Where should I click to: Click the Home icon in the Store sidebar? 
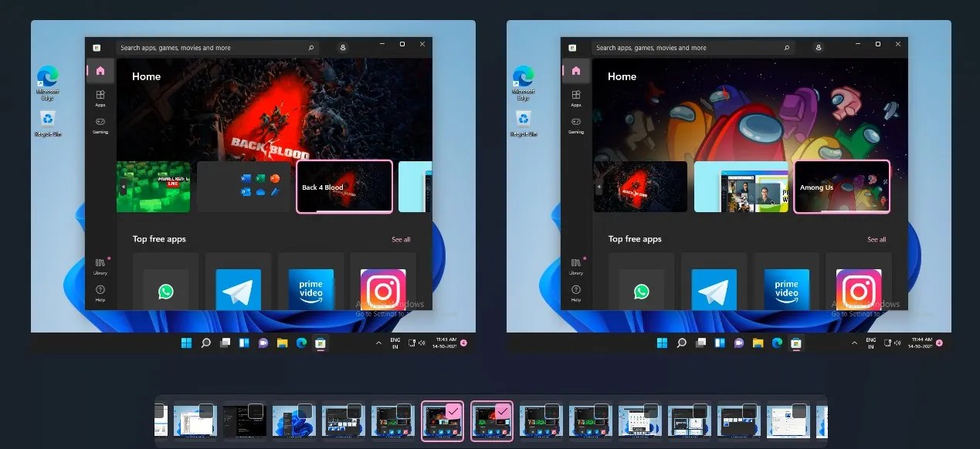coord(100,70)
